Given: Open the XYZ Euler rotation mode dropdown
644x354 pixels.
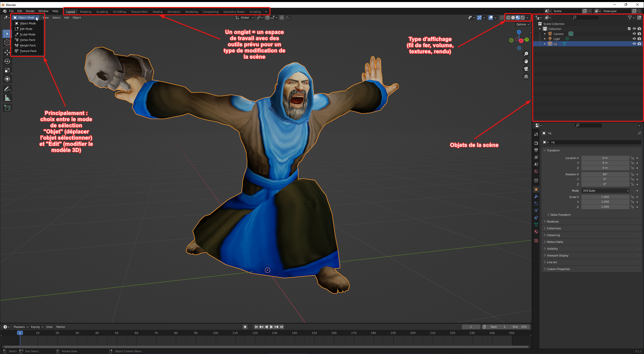Looking at the screenshot, I should point(605,191).
